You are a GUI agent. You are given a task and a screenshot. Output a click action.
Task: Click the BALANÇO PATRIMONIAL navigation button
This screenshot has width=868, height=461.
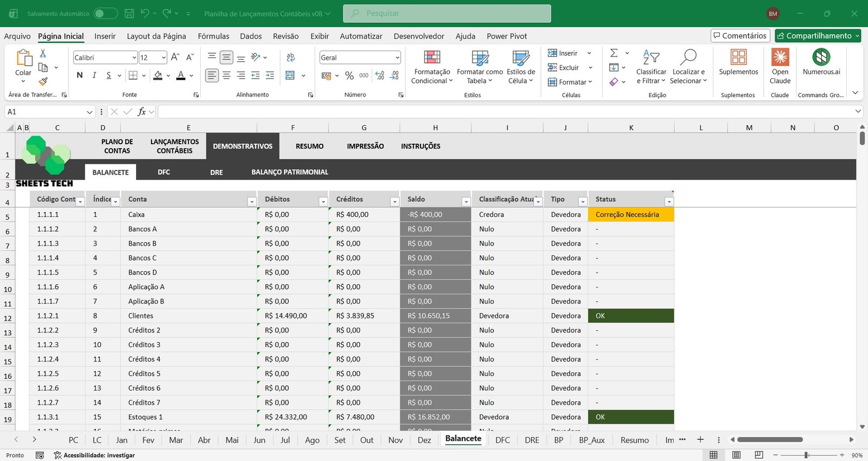tap(290, 172)
